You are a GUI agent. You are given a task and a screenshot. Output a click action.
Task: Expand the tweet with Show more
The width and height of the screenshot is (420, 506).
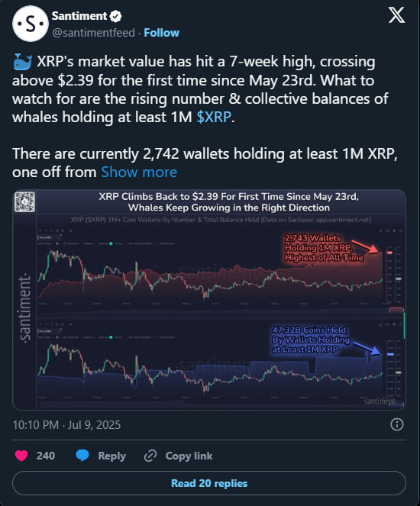click(x=139, y=172)
